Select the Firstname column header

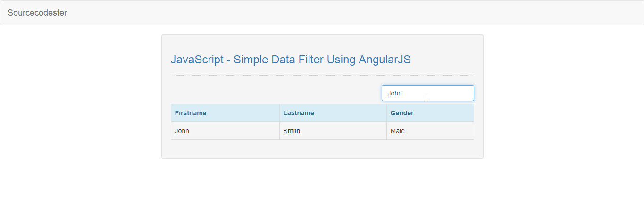tap(225, 113)
